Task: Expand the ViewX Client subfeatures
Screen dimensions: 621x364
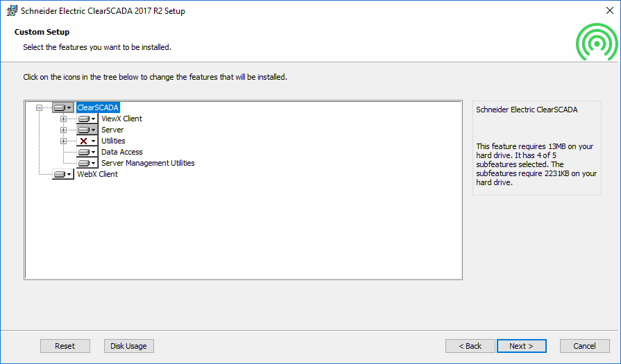Action: click(x=63, y=119)
